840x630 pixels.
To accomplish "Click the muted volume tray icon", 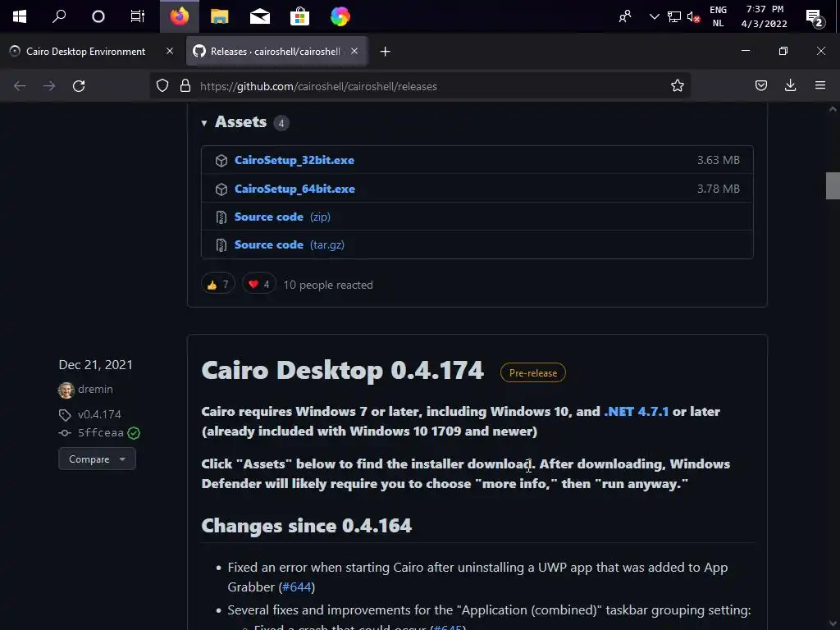I will (x=694, y=16).
